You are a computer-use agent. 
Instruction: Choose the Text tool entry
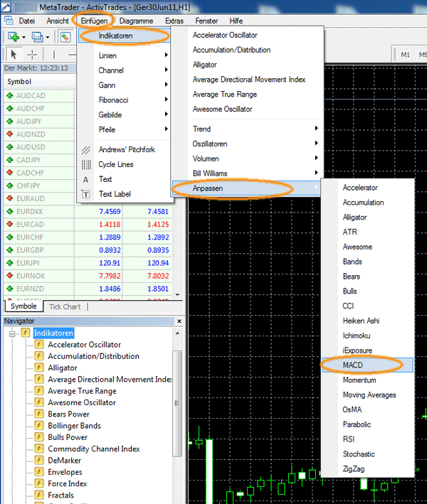point(125,179)
